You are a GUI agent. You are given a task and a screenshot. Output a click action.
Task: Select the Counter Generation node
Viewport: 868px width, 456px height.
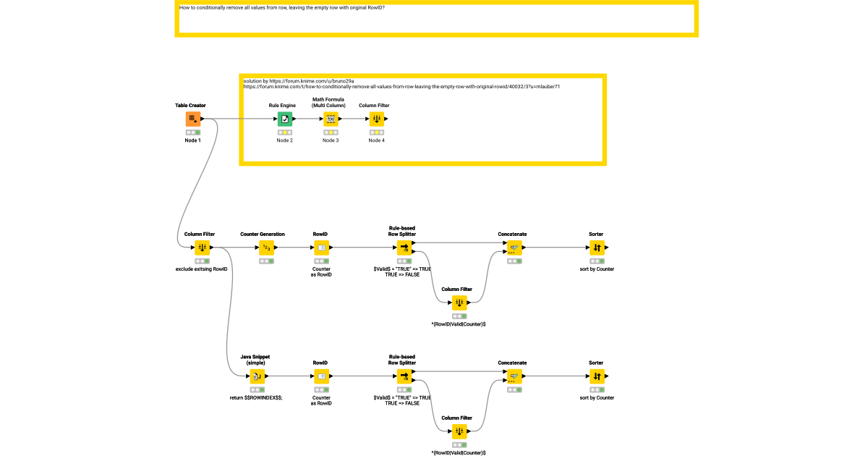(265, 248)
